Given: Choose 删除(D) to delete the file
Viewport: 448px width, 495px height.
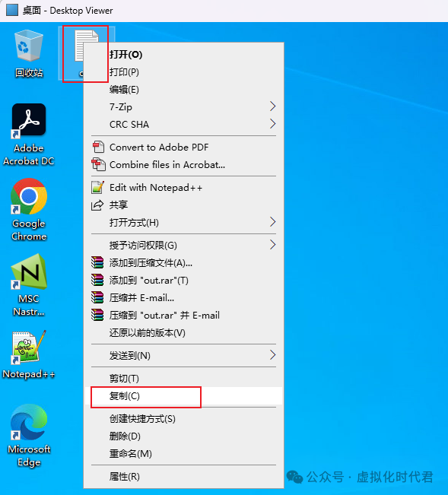Looking at the screenshot, I should pos(184,436).
